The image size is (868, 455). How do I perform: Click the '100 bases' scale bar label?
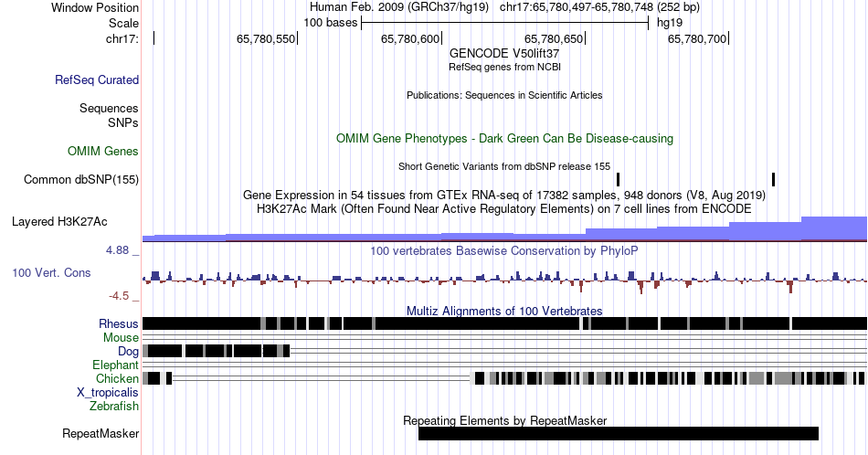coord(331,23)
